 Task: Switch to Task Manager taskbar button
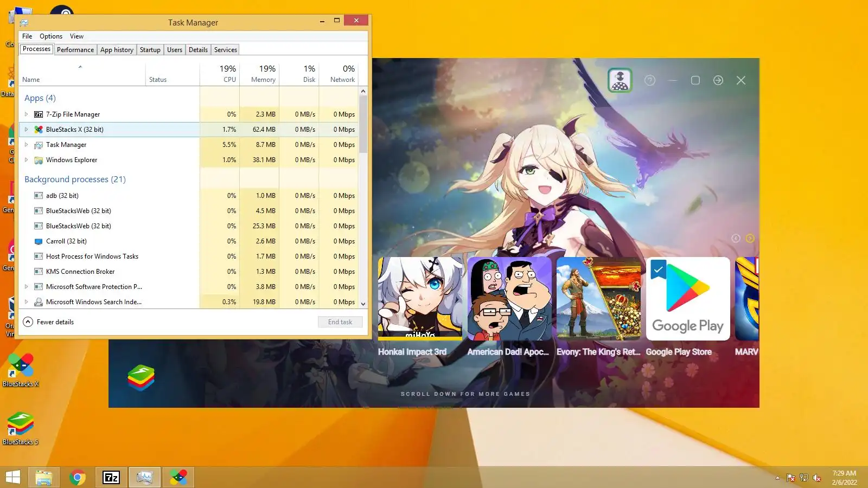point(145,477)
